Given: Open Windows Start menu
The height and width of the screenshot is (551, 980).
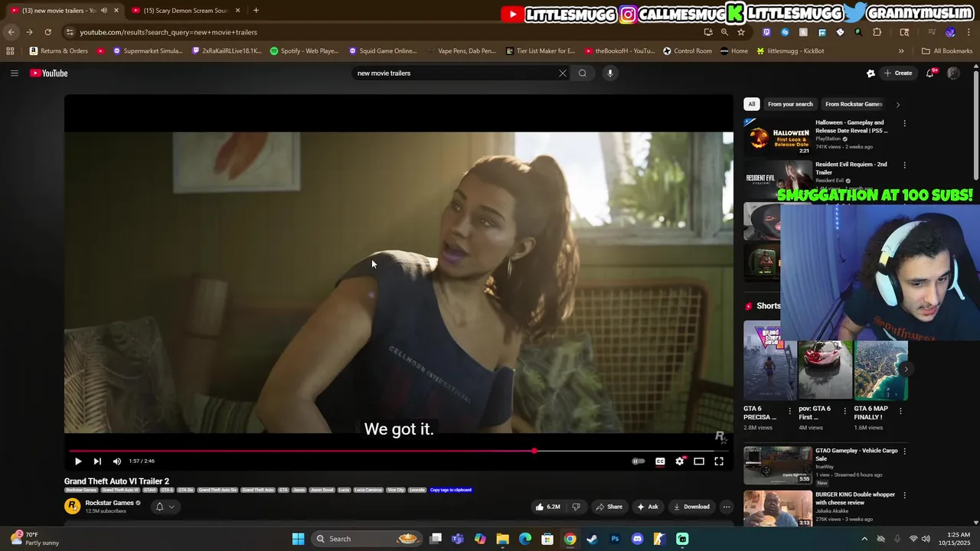Looking at the screenshot, I should tap(298, 539).
